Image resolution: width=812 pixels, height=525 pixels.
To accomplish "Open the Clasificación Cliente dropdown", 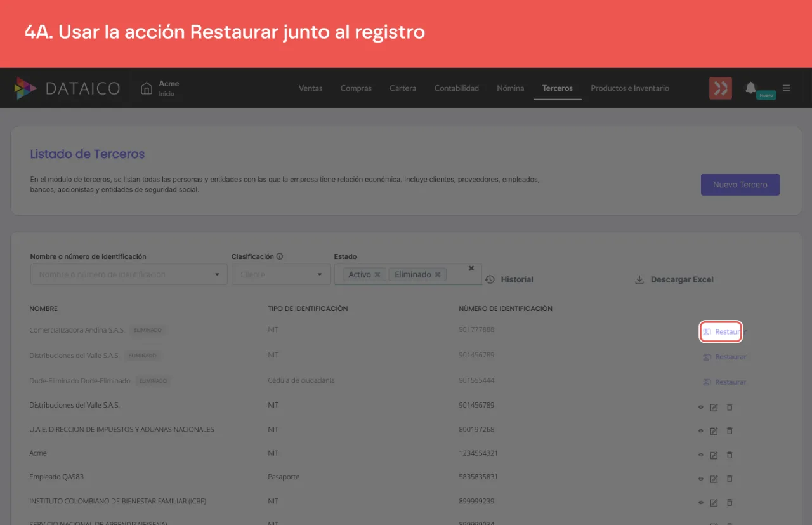I will pos(281,274).
